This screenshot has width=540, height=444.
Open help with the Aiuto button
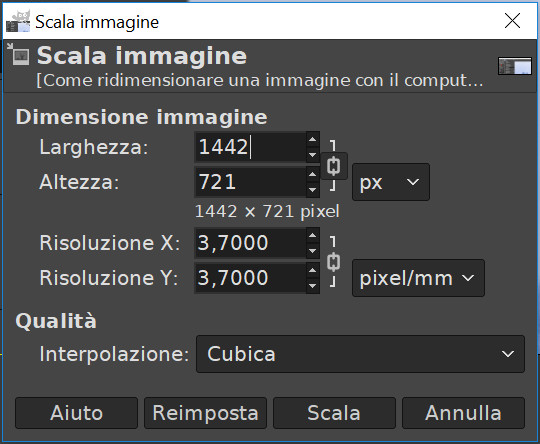click(x=76, y=413)
